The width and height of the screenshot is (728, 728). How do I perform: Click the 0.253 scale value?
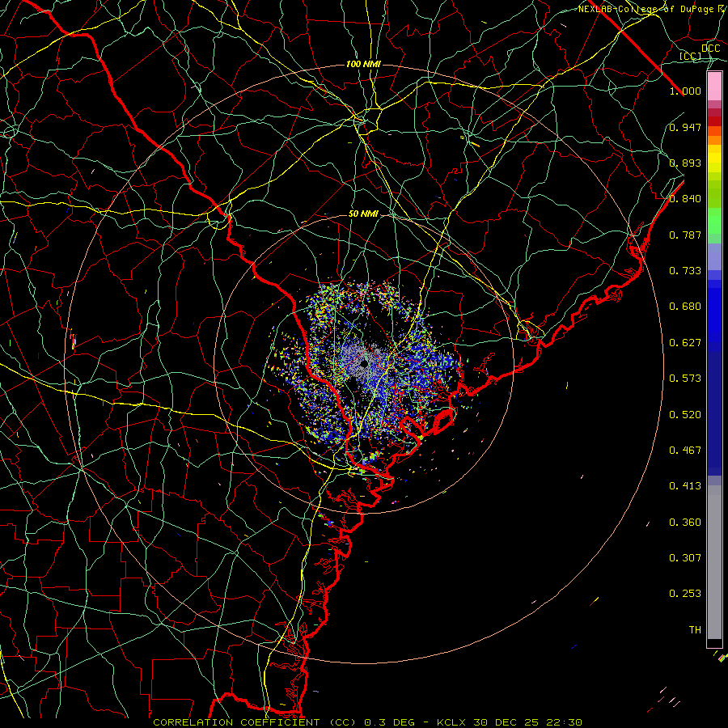point(685,594)
